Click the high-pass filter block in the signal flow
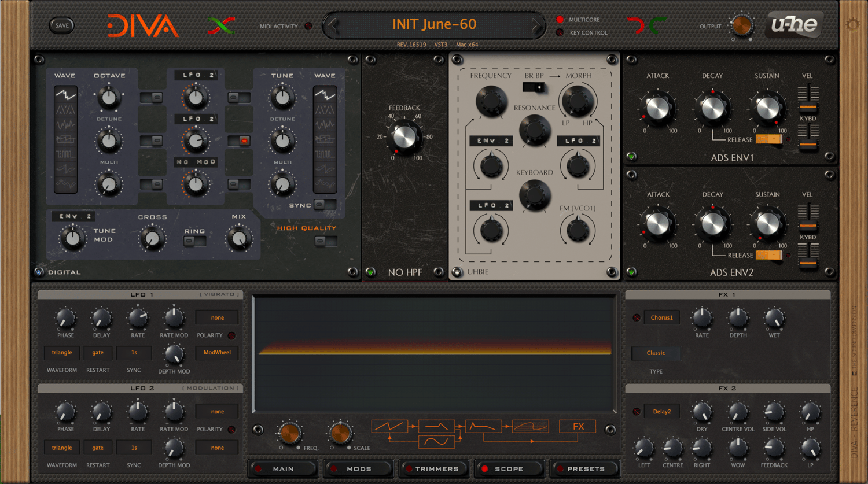Image resolution: width=868 pixels, height=484 pixels. tap(436, 427)
